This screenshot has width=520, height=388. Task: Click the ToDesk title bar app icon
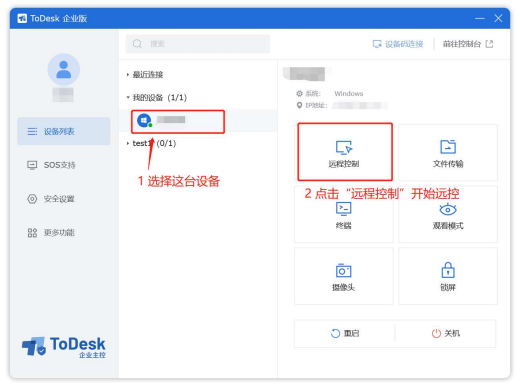(22, 18)
